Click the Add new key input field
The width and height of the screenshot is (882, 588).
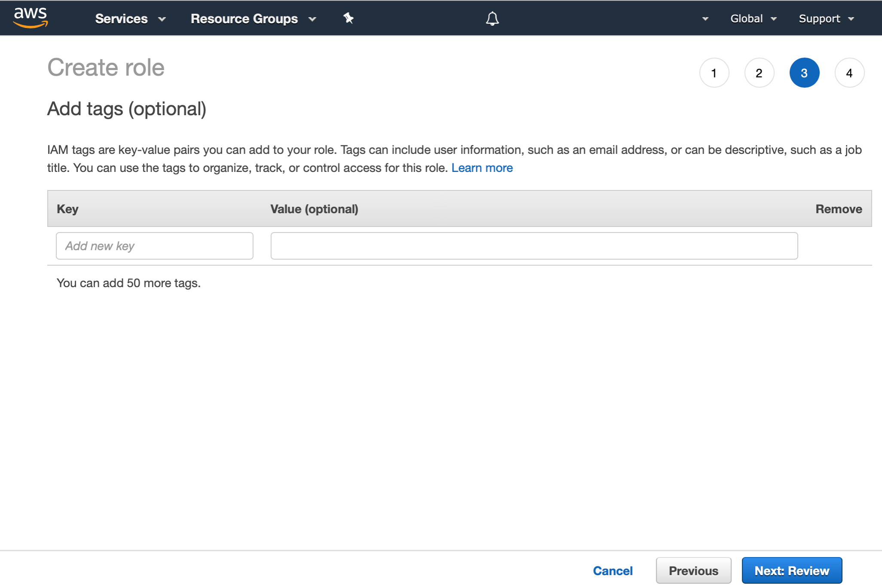pos(154,245)
